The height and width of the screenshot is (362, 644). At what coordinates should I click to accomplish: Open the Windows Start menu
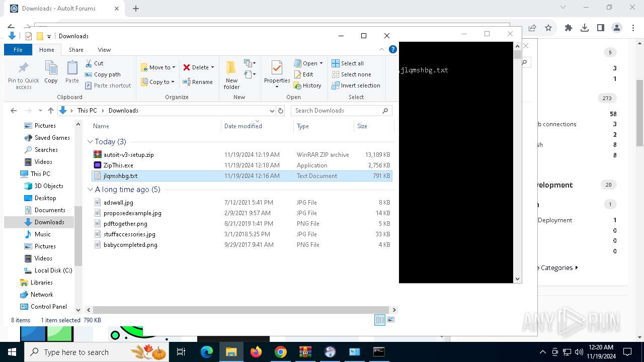click(12, 352)
